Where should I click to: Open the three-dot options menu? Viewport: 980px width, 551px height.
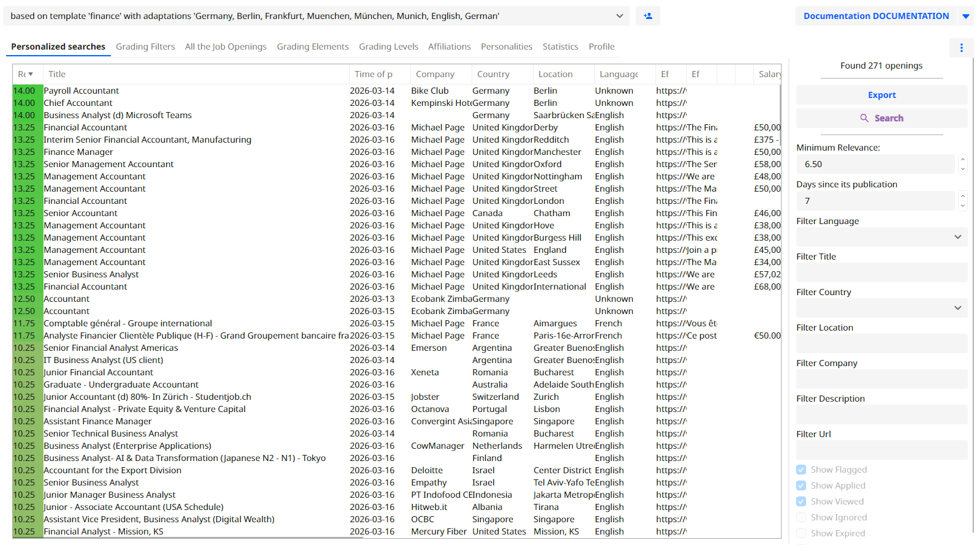click(x=961, y=47)
